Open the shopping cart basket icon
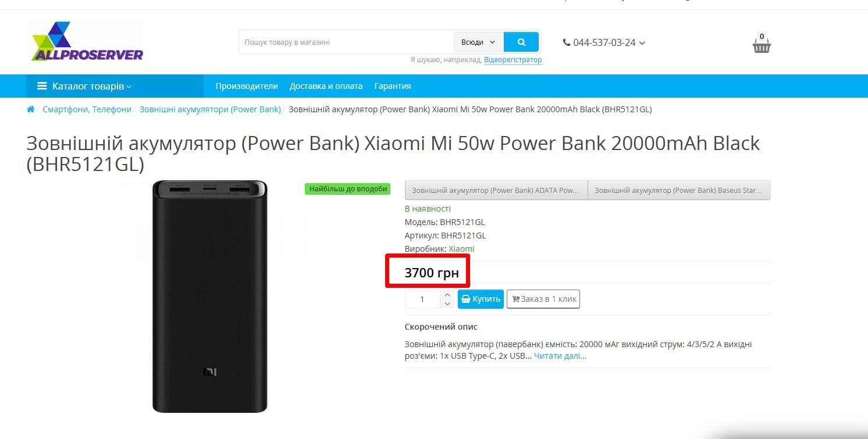Screen dimensions: 868x439 762,44
